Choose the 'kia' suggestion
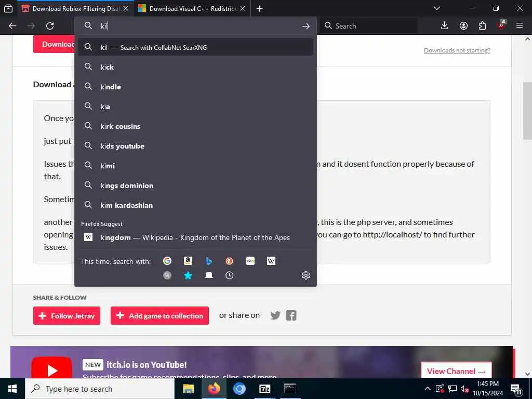 (195, 106)
